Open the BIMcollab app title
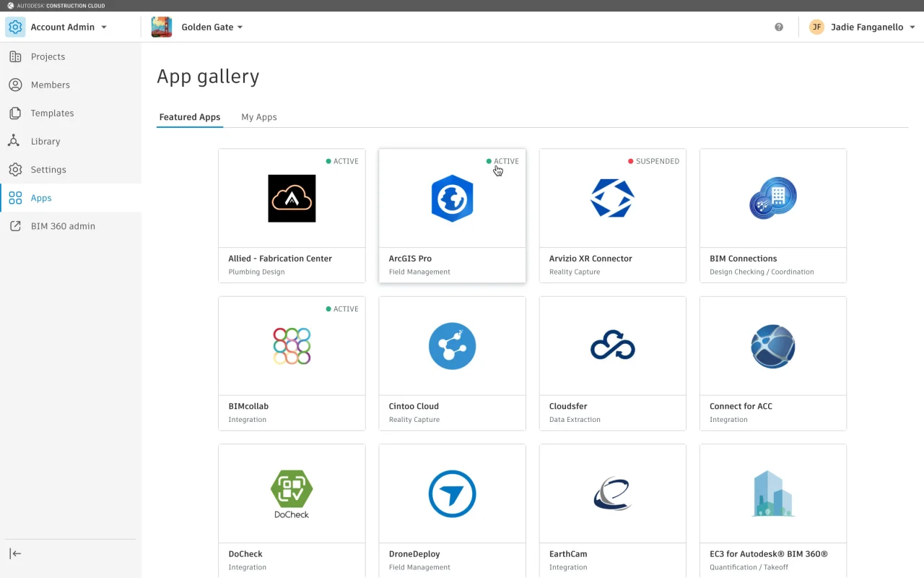This screenshot has height=578, width=924. [x=248, y=406]
